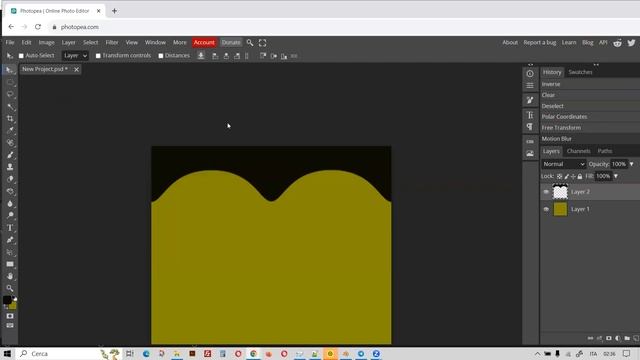Hide Layer 2 with its eye icon
This screenshot has height=360, width=640.
pos(546,192)
